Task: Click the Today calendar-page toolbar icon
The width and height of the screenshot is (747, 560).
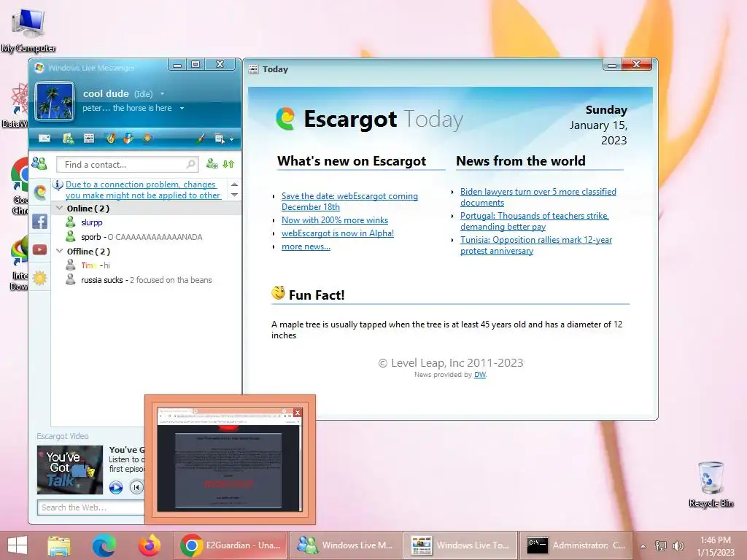Action: (x=88, y=139)
